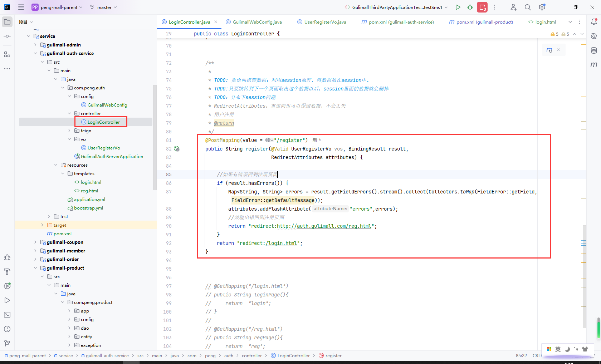601x364 pixels.
Task: Open the Run tool window in left bar
Action: click(7, 300)
